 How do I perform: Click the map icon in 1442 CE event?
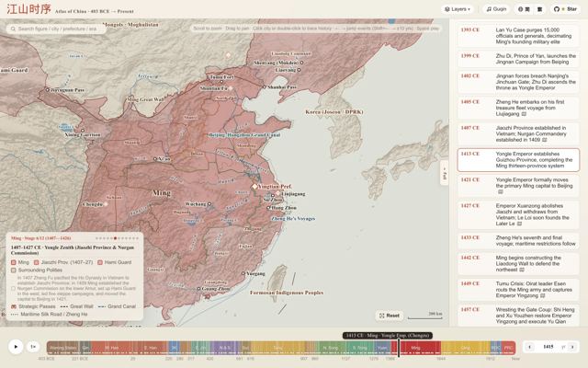(522, 270)
